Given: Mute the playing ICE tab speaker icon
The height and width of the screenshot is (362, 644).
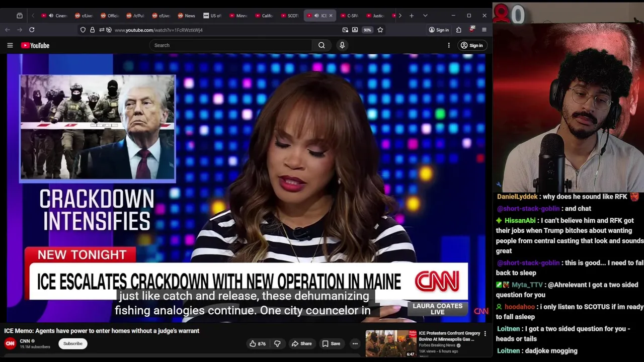Looking at the screenshot, I should [x=316, y=16].
